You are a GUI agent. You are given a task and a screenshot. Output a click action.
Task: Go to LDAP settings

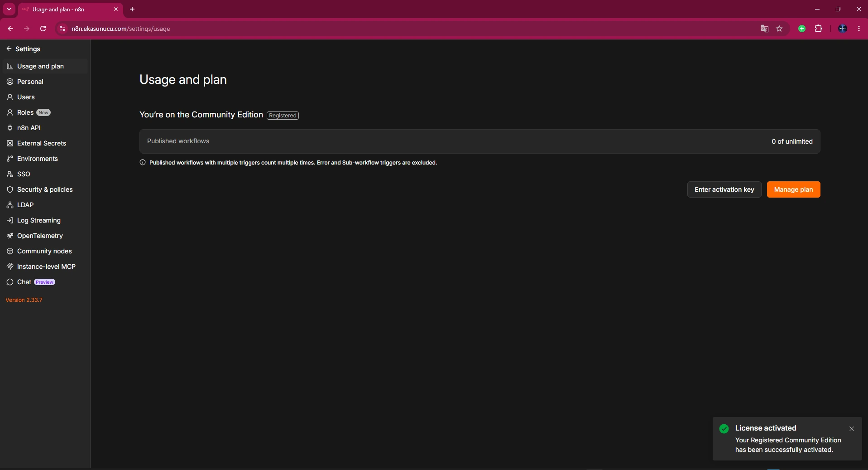(44, 205)
